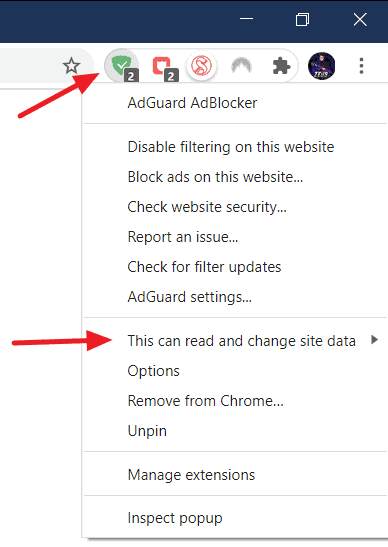Select Remove from Chrome
Image resolution: width=388 pixels, height=547 pixels.
click(x=206, y=401)
